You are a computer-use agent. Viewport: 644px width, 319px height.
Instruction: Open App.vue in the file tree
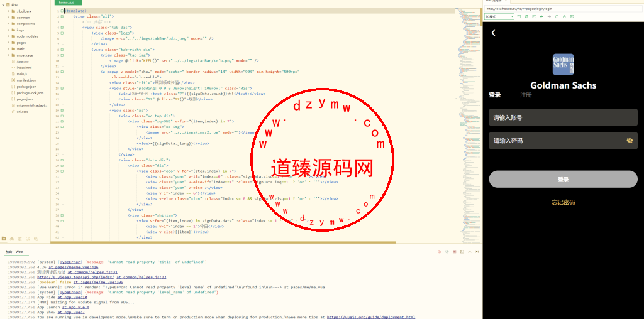pyautogui.click(x=22, y=62)
